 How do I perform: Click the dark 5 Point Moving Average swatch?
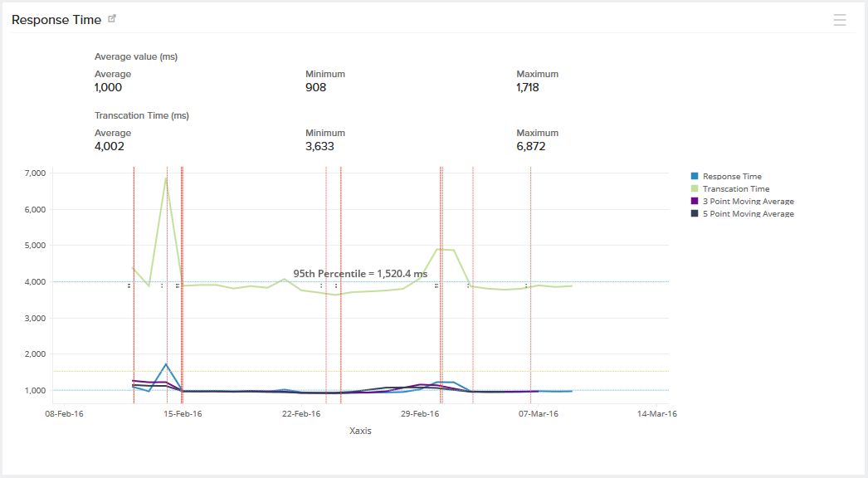tap(695, 213)
